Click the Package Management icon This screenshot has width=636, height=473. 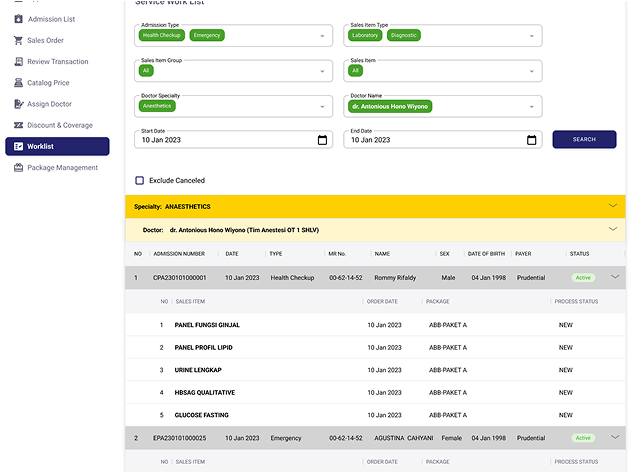[x=18, y=168]
